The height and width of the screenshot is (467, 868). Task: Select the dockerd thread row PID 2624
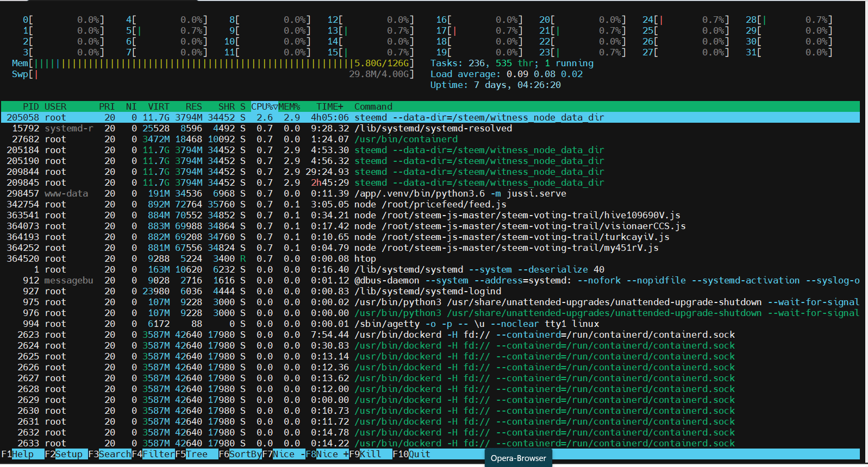click(x=430, y=345)
